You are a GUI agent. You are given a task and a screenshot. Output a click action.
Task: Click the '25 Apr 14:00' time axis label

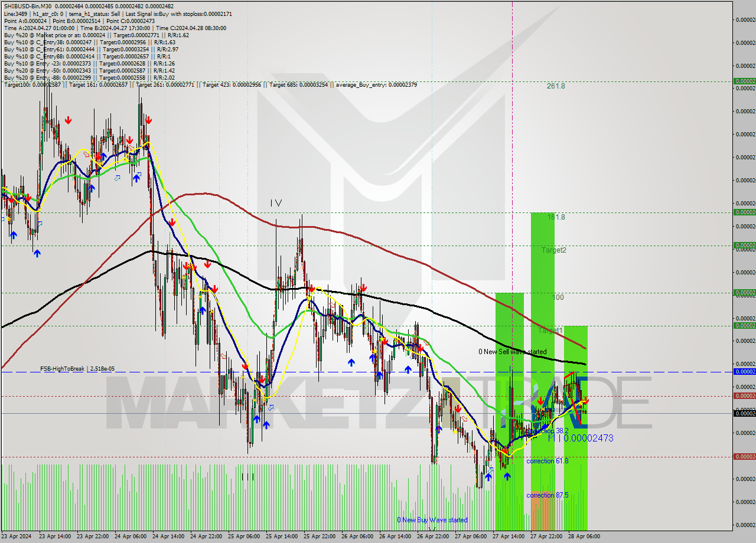pyautogui.click(x=282, y=537)
